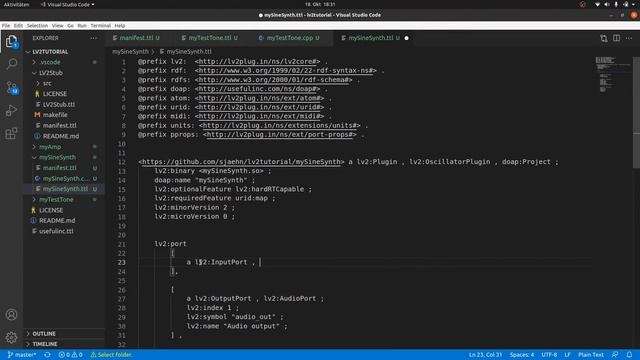Click the mySineSynth breadcrumb folder
The width and height of the screenshot is (640, 360).
coord(130,52)
